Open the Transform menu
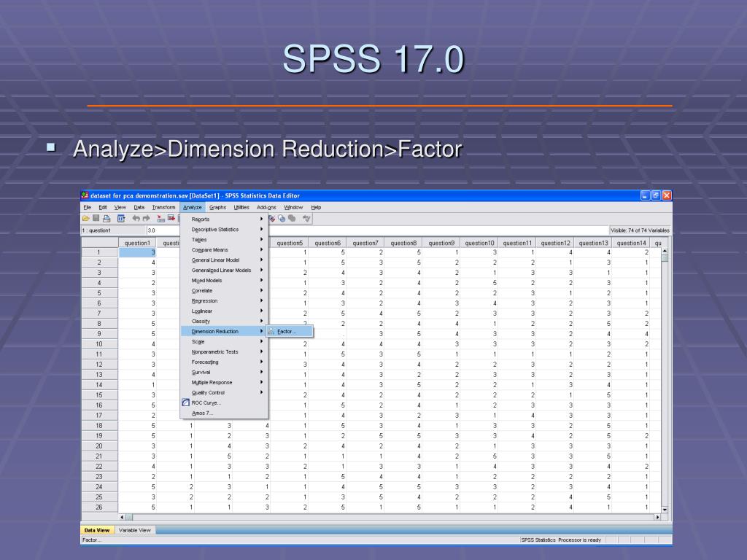Screen dimensions: 747x560 click(x=164, y=207)
